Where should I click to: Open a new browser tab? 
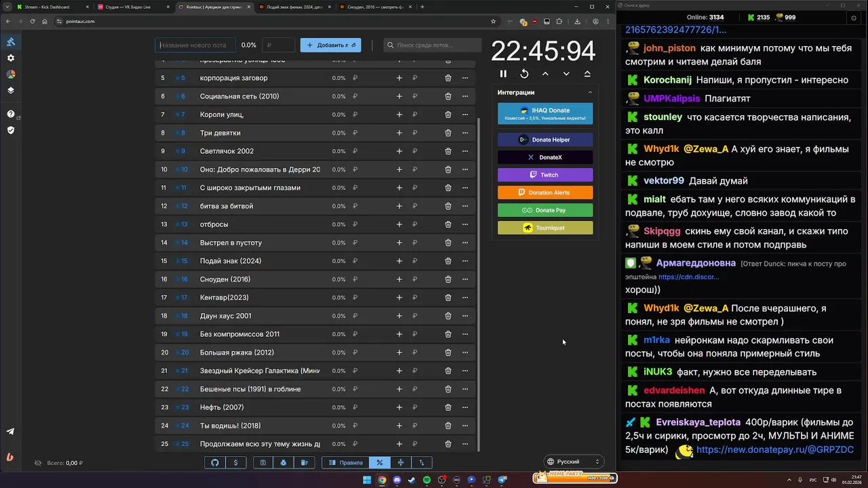(x=422, y=7)
